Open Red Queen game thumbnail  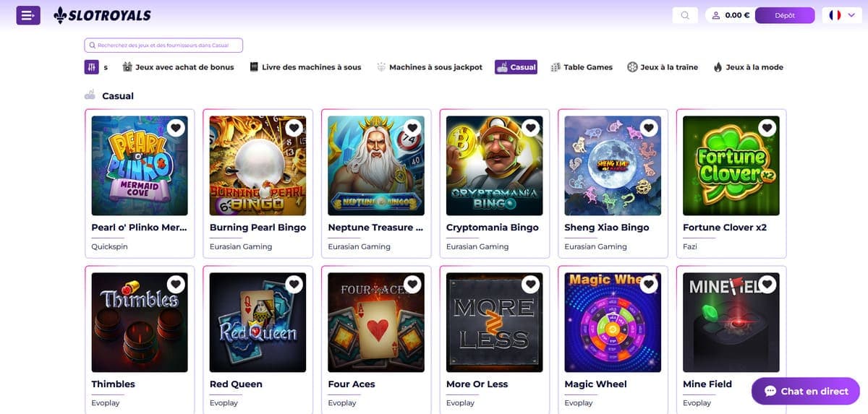(258, 322)
